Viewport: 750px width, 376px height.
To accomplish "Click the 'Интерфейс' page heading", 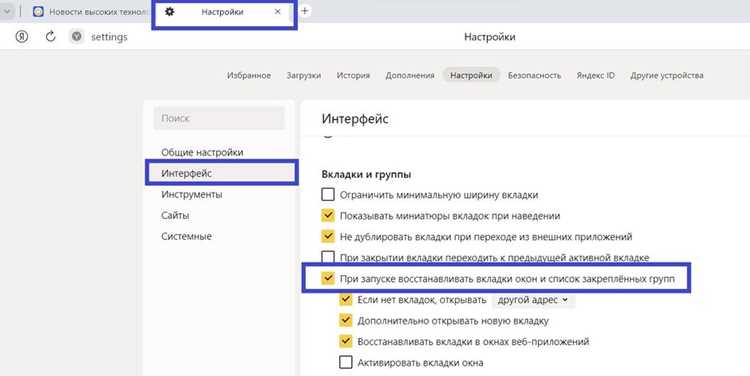I will point(355,119).
